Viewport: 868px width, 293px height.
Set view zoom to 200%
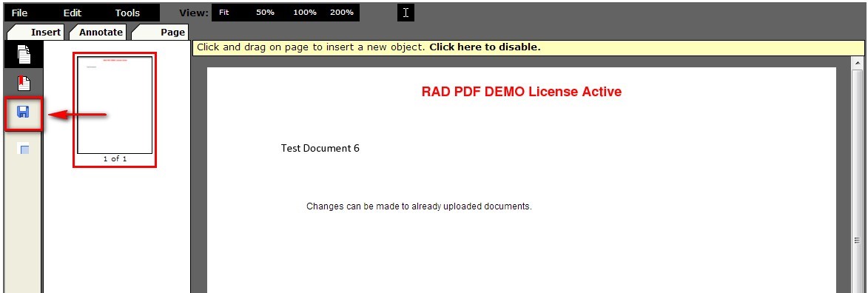pos(342,12)
